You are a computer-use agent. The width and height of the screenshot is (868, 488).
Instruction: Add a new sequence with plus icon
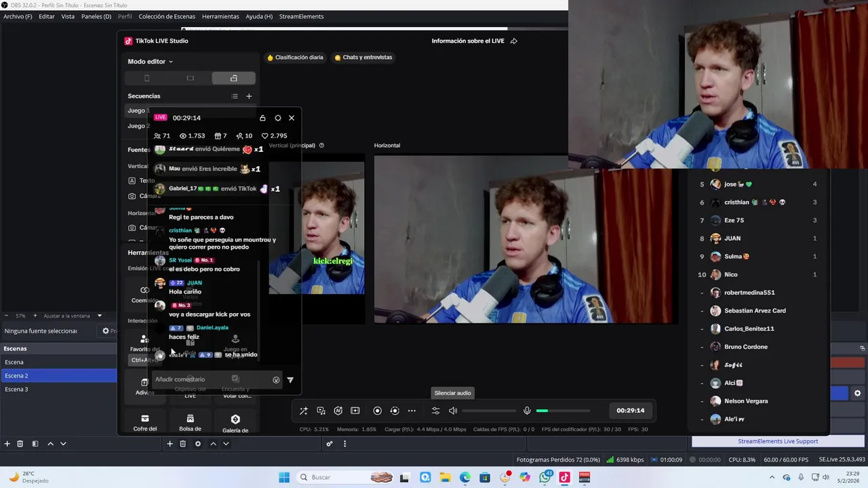pos(249,96)
